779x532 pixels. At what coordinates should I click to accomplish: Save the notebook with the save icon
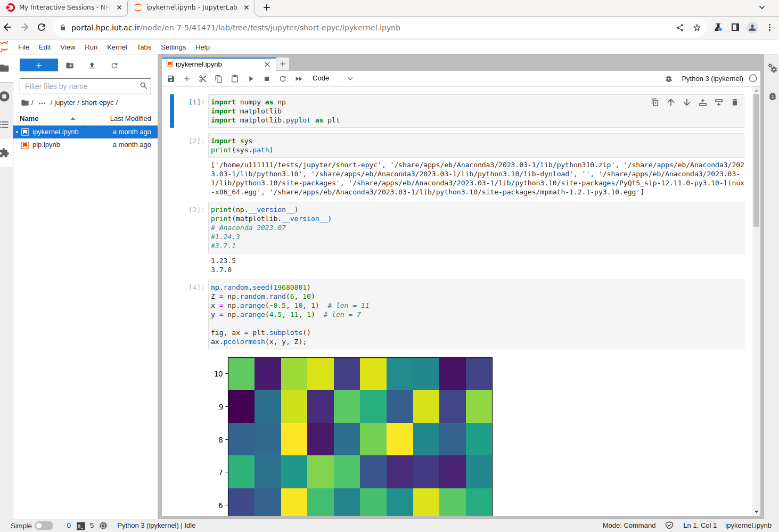[x=171, y=79]
